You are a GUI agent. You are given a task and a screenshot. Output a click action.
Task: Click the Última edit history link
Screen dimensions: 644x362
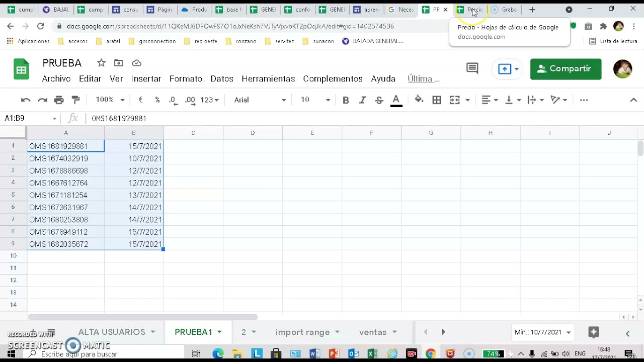(424, 79)
